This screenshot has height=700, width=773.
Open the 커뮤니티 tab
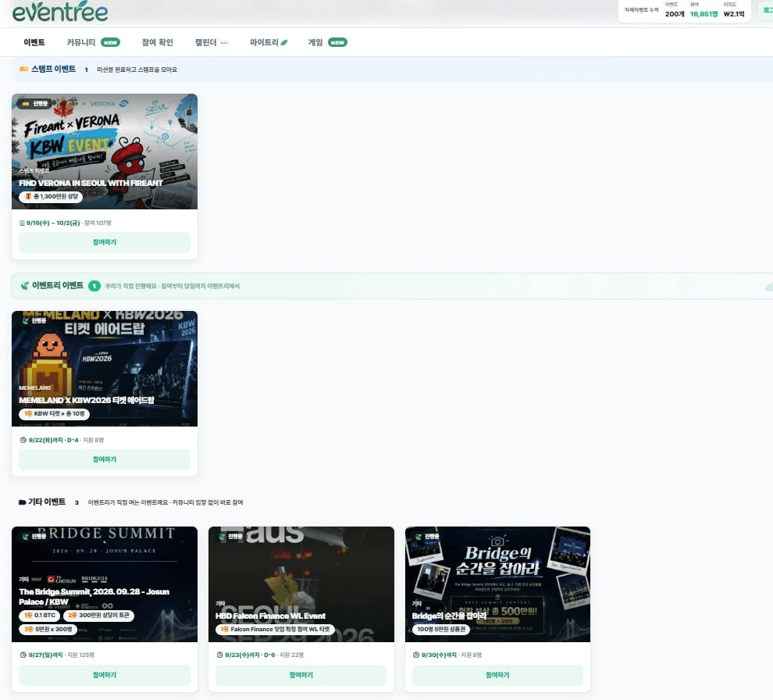(81, 42)
